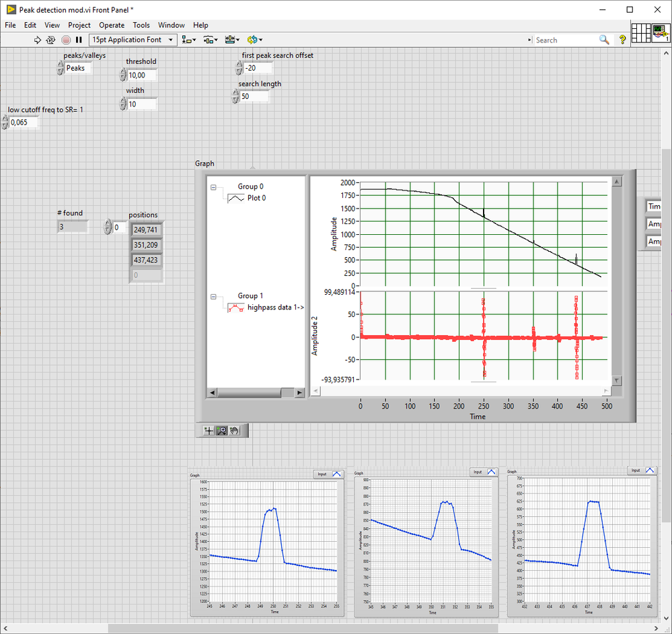Select the cursor movement crosshair tool
Viewport: 672px width, 634px height.
[x=209, y=431]
